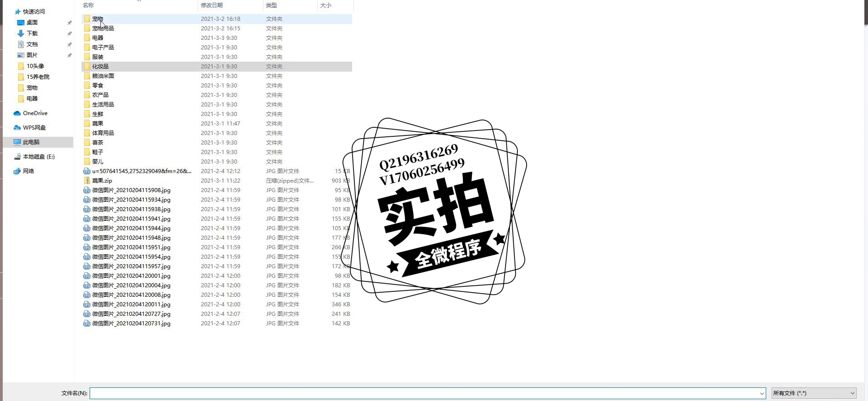Screen dimensions: 868x401
Task: Select file 微信图片_20210204115948.jpg
Action: (217, 238)
